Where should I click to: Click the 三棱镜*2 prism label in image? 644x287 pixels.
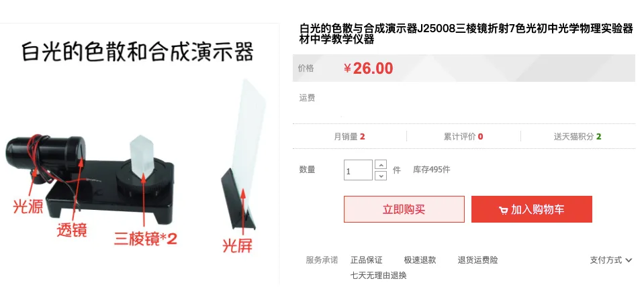[x=146, y=239]
